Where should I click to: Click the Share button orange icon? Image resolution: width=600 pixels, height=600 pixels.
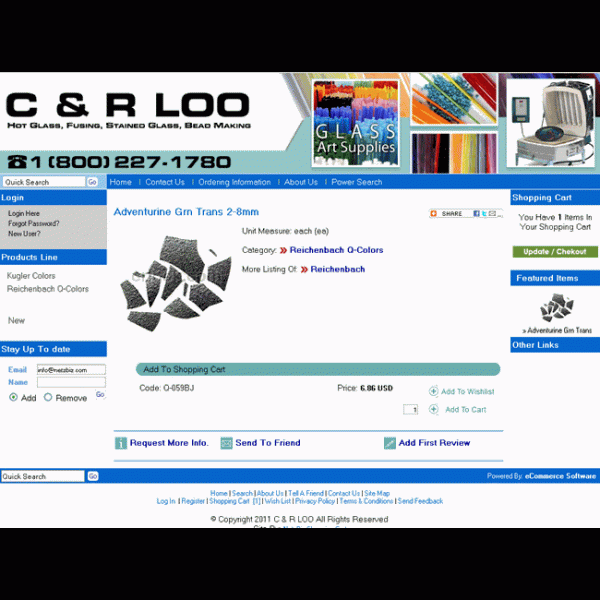click(433, 213)
